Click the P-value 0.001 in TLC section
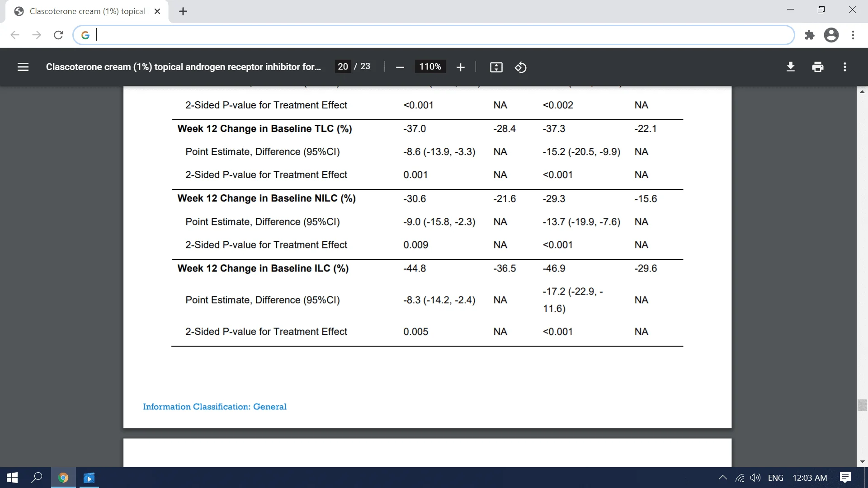 tap(415, 175)
